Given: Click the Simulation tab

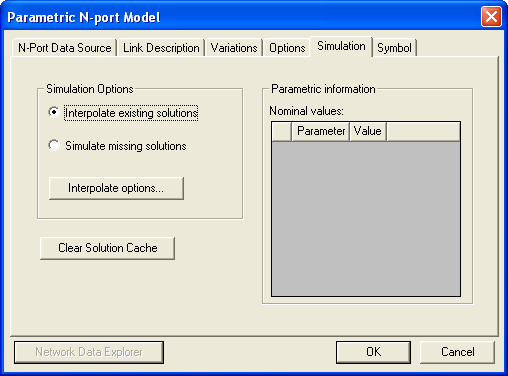Looking at the screenshot, I should click(341, 46).
